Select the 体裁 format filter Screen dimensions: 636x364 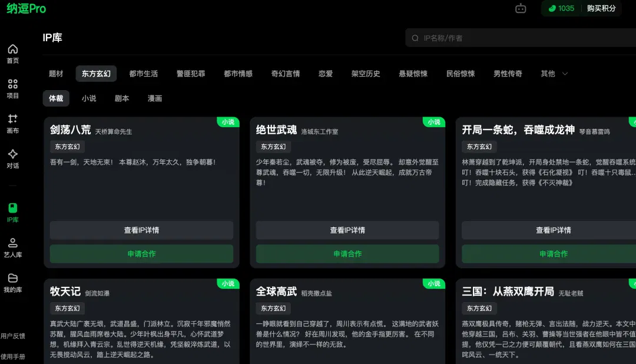coord(56,98)
